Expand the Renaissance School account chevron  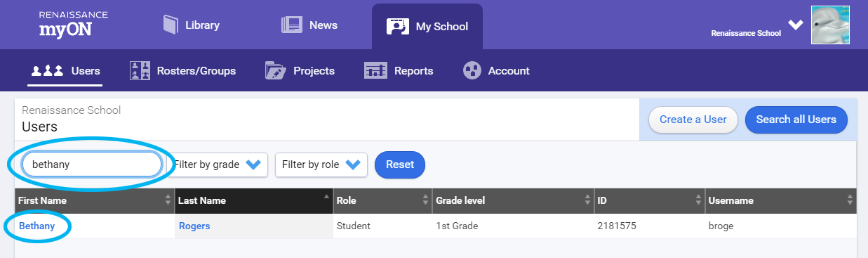tap(795, 25)
